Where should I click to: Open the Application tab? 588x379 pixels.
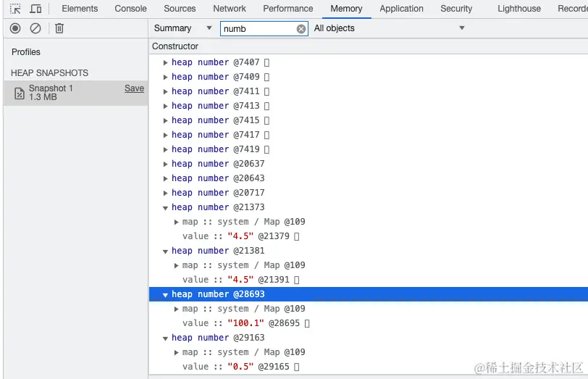click(x=401, y=9)
